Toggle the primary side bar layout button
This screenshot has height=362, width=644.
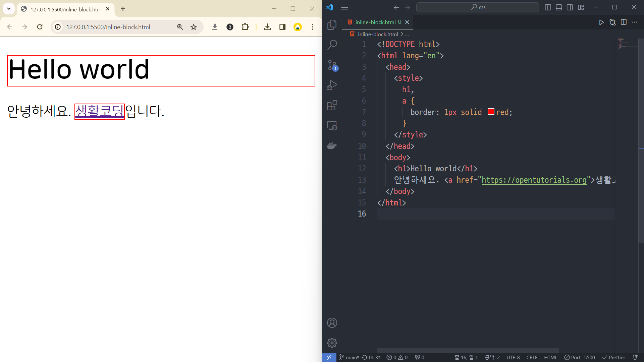548,7
